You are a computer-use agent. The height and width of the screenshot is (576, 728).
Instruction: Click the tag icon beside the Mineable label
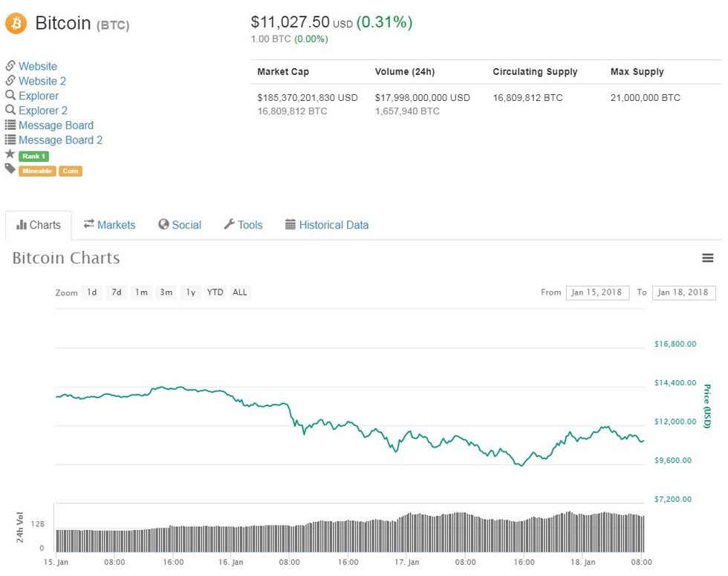[x=10, y=170]
